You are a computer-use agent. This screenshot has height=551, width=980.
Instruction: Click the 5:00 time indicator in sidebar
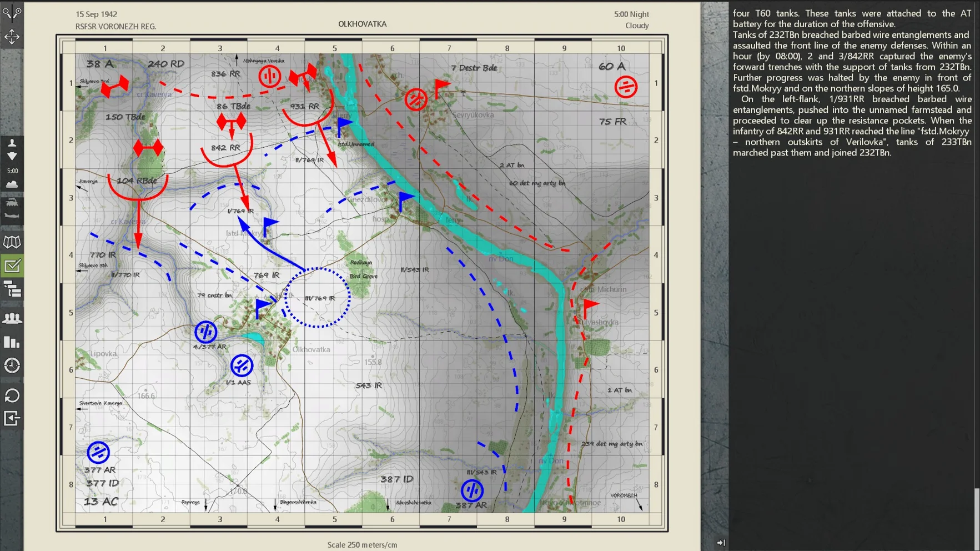tap(12, 171)
